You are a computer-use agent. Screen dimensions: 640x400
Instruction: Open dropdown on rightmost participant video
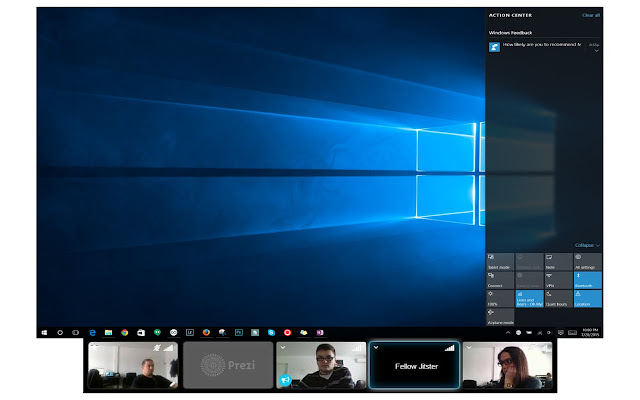pyautogui.click(x=469, y=348)
